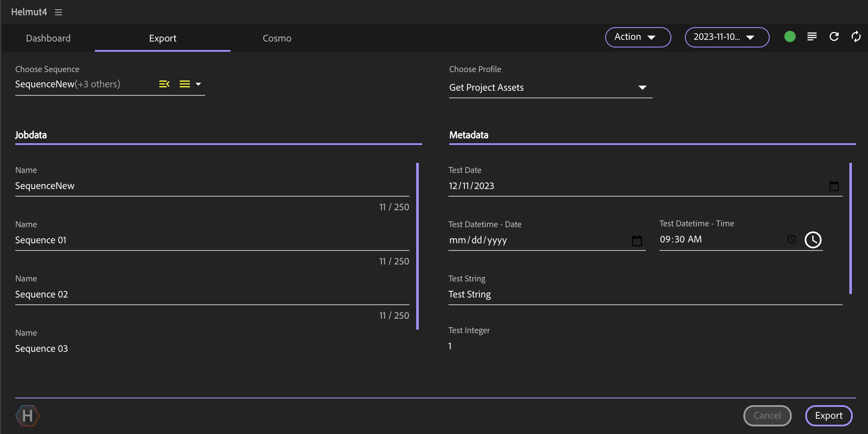Switch to the Dashboard tab
This screenshot has height=434, width=868.
(x=48, y=38)
